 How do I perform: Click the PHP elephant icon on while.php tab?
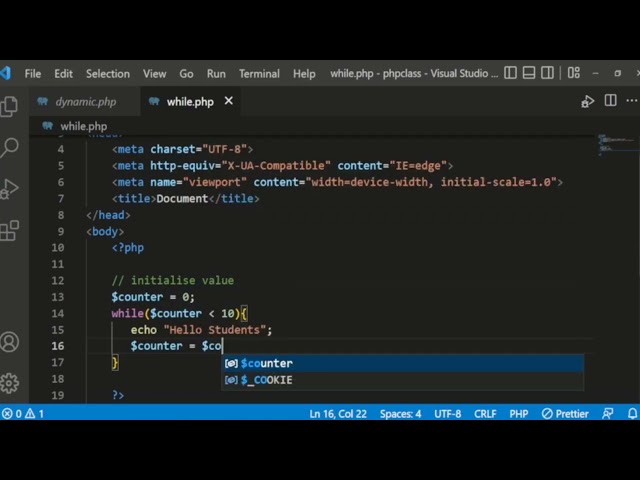(x=154, y=101)
